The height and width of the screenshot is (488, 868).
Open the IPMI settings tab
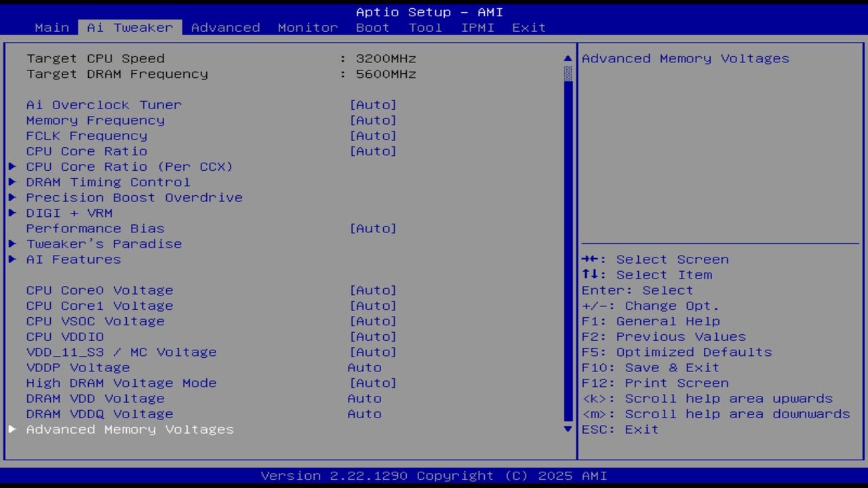click(477, 27)
